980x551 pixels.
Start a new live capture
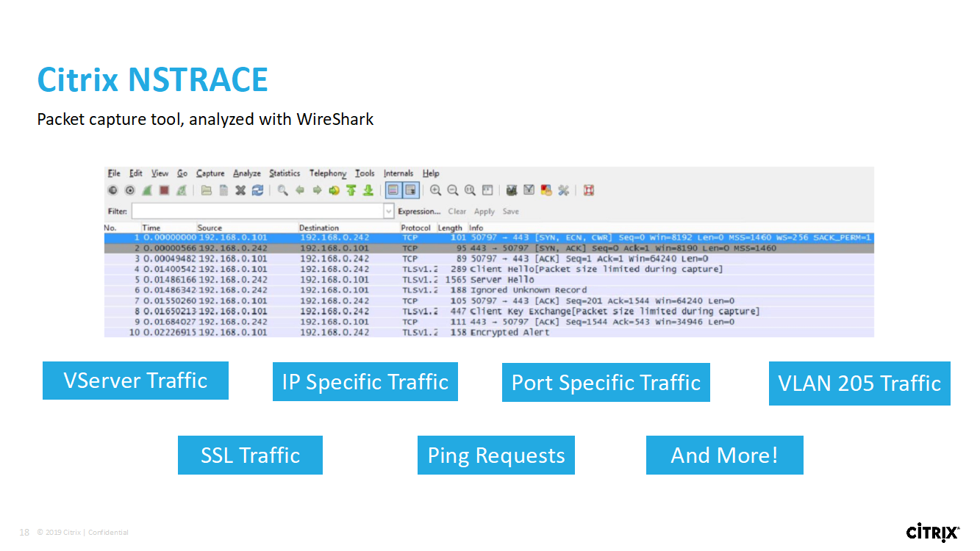tap(147, 190)
